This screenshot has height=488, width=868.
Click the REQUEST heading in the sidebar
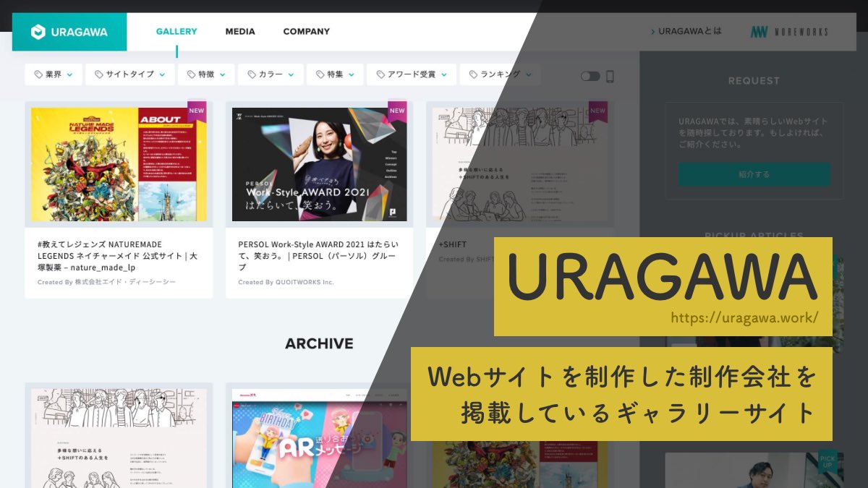click(754, 81)
